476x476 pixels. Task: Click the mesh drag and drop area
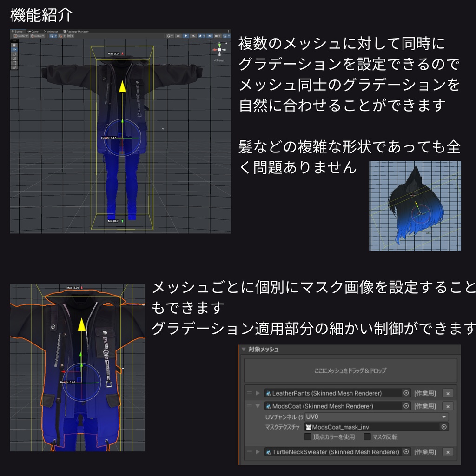click(350, 370)
